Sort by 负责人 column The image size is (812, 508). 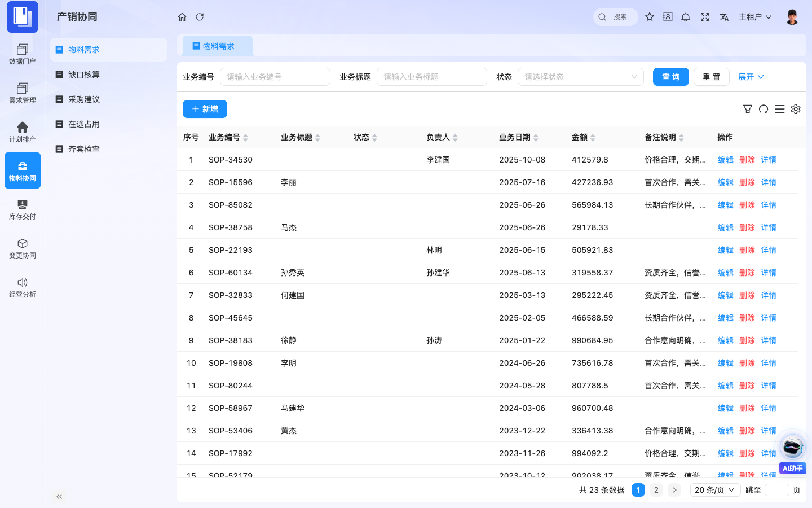coord(455,137)
